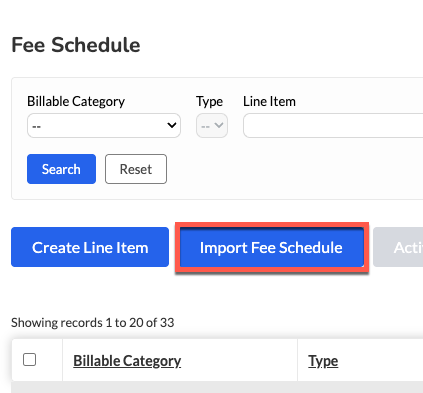Viewport: 423px width, 393px height.
Task: Open the Type filter dropdown
Action: [212, 126]
